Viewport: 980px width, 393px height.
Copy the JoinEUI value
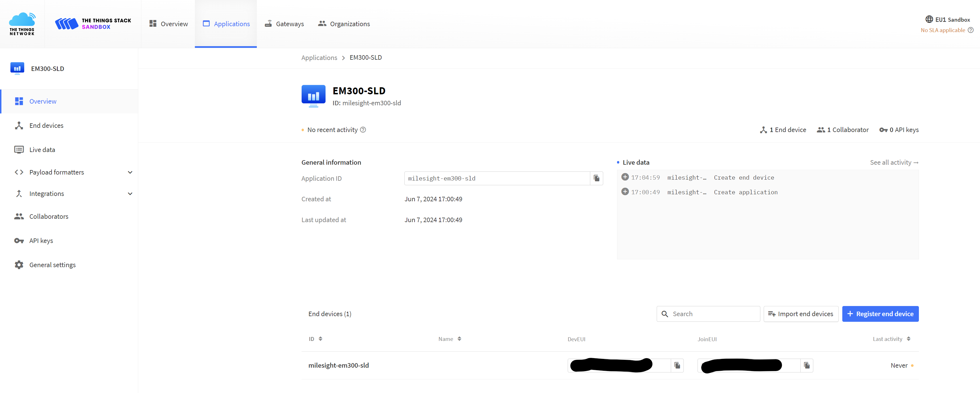coord(807,365)
